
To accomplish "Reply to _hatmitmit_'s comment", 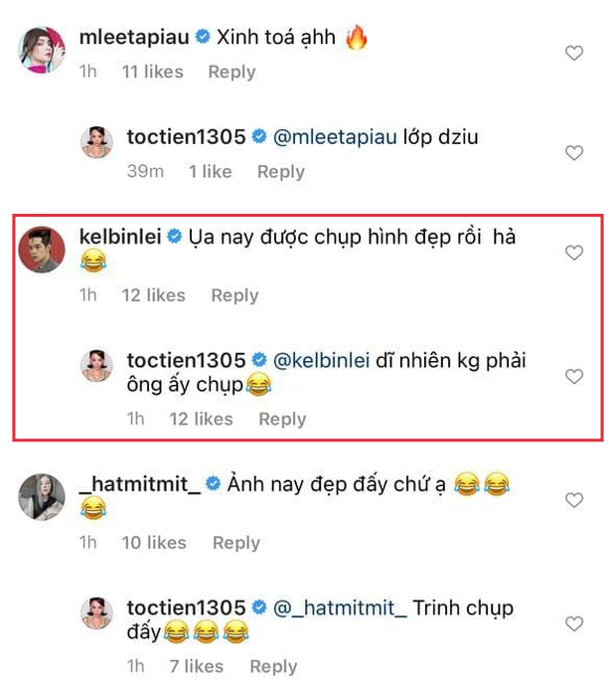I will tap(235, 543).
